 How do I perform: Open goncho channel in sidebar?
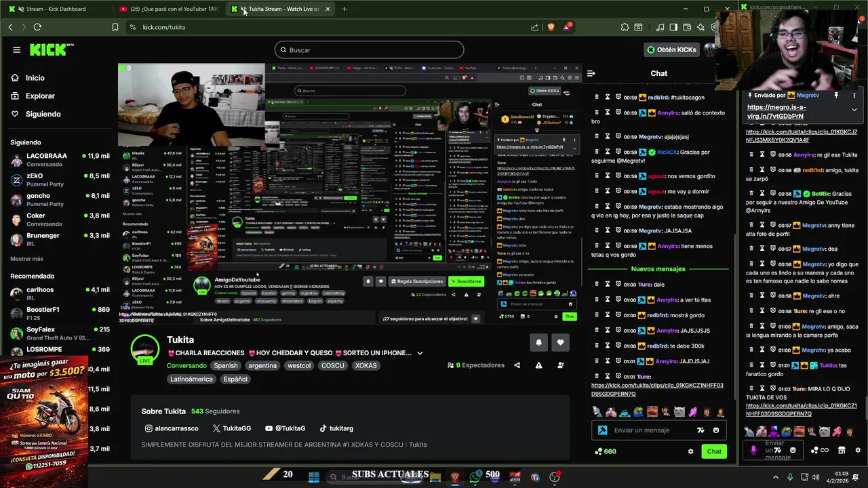click(60, 199)
